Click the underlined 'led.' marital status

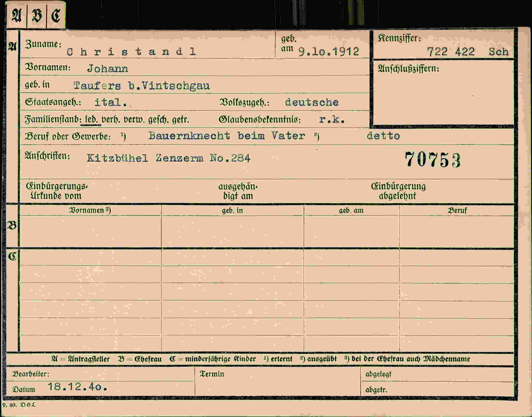[x=91, y=120]
